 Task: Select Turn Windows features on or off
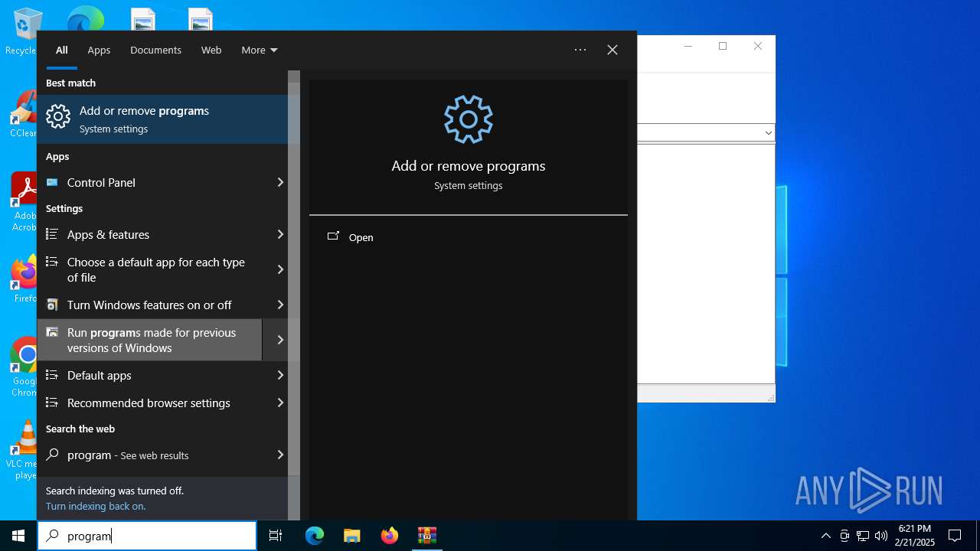150,305
